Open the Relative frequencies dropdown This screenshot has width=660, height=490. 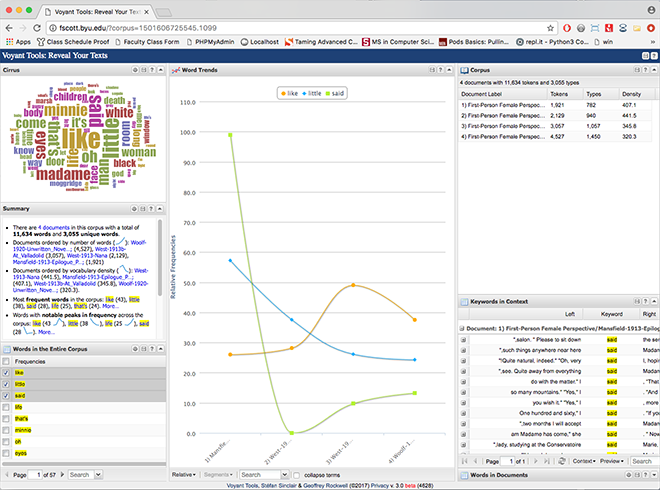coord(184,474)
